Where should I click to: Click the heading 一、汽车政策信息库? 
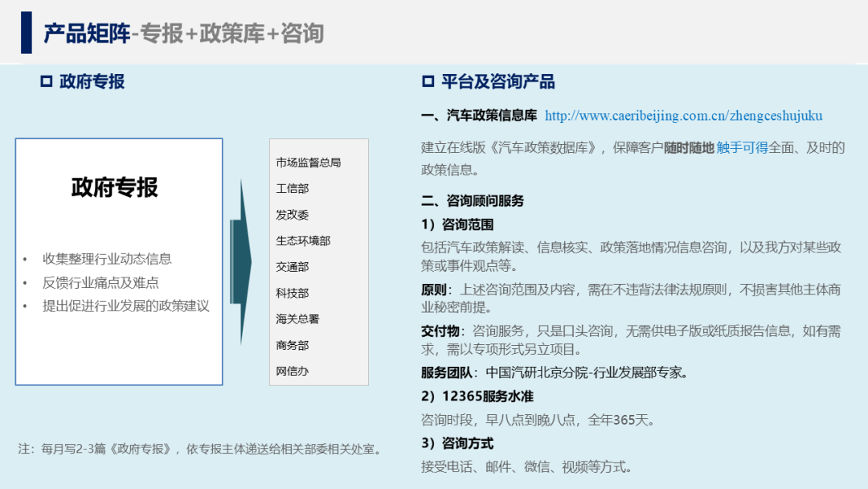coord(479,115)
